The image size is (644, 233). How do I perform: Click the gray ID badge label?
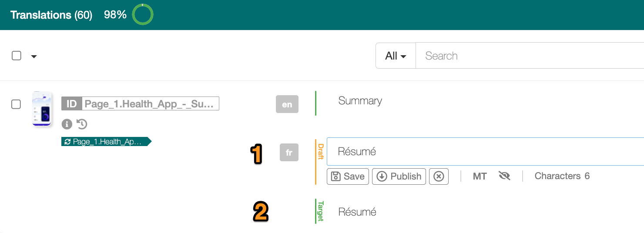coord(71,104)
